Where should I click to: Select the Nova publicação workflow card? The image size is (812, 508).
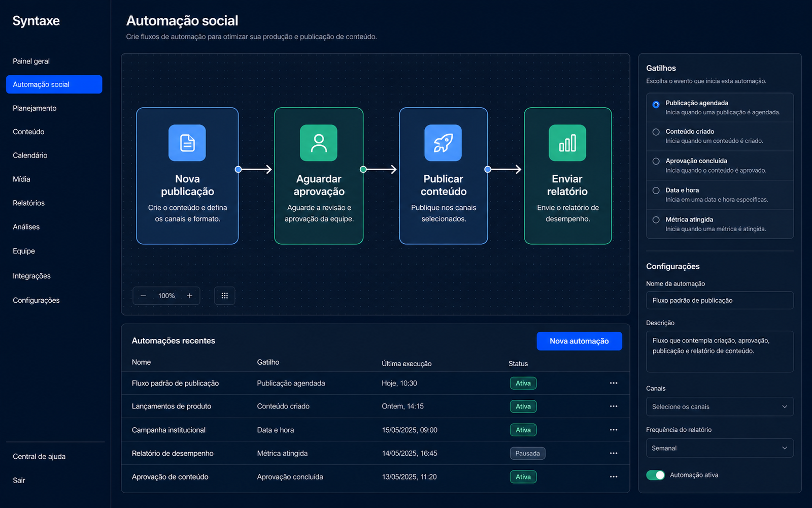click(x=187, y=176)
